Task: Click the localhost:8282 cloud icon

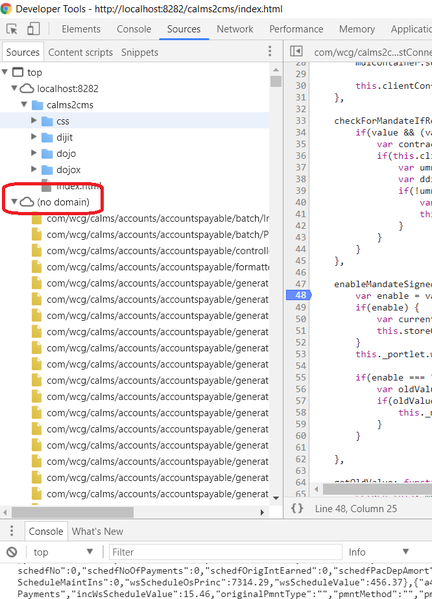Action: [x=27, y=89]
